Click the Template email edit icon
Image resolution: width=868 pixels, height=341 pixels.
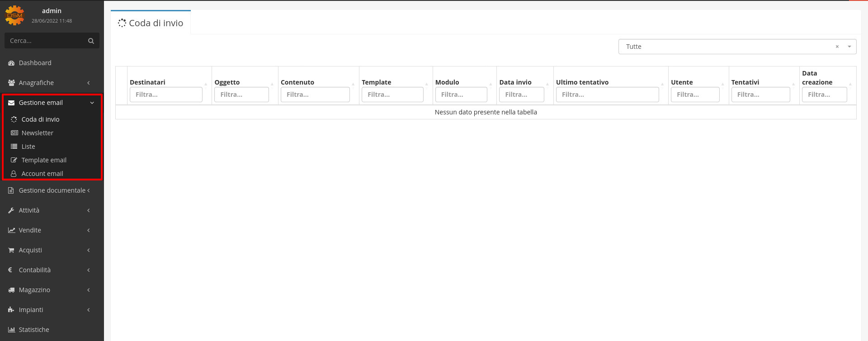click(x=14, y=160)
